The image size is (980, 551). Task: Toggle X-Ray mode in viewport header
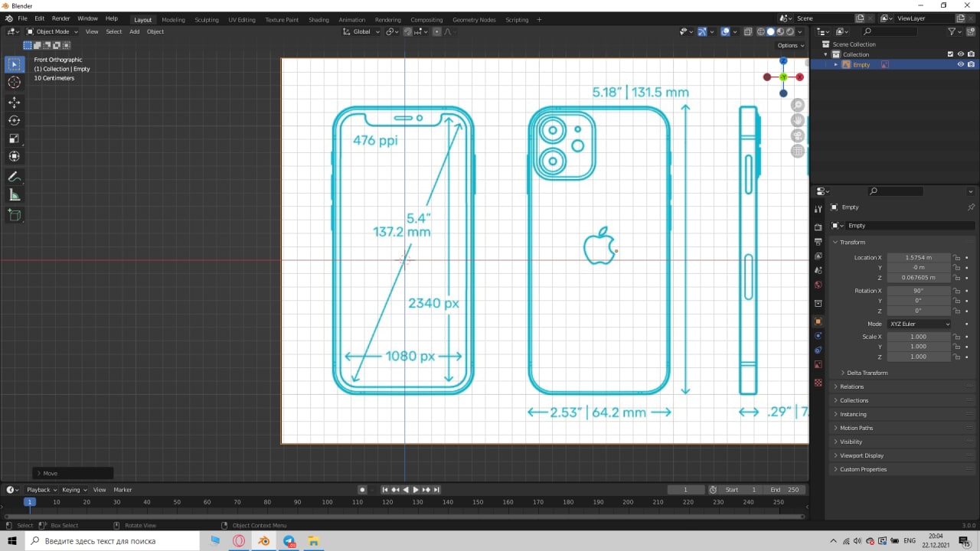(x=746, y=31)
